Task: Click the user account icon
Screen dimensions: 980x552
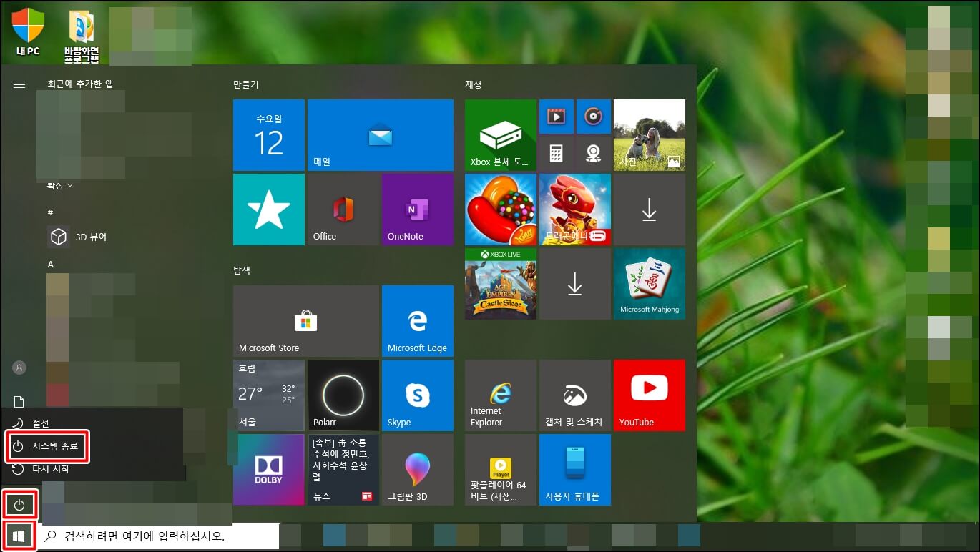Action: coord(19,368)
